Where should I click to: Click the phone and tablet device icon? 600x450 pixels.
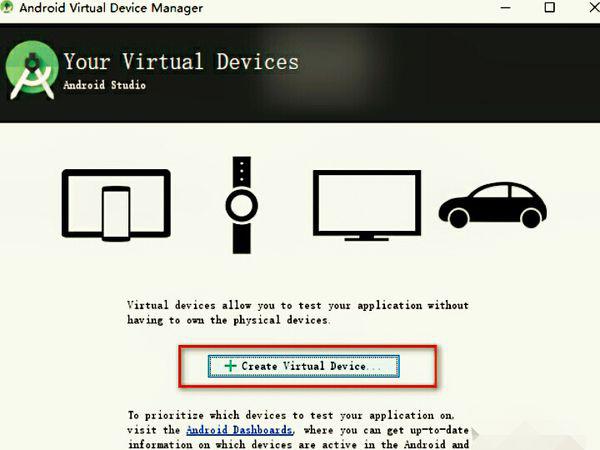(116, 205)
